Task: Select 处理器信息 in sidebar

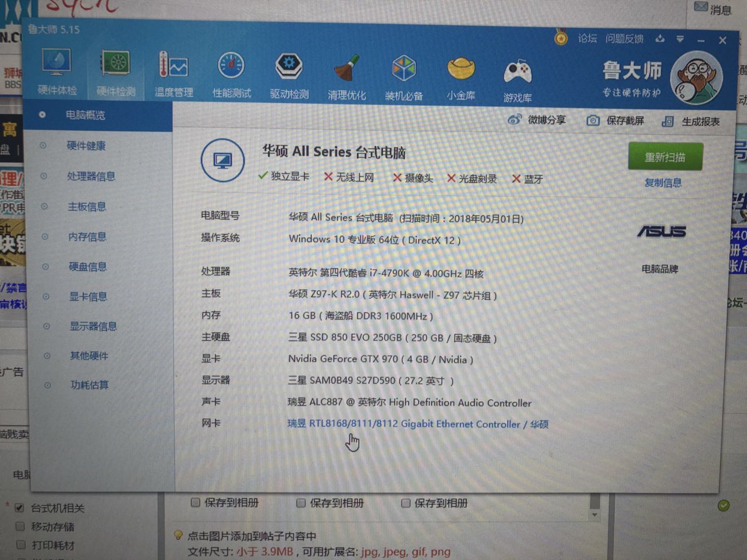Action: point(91,176)
